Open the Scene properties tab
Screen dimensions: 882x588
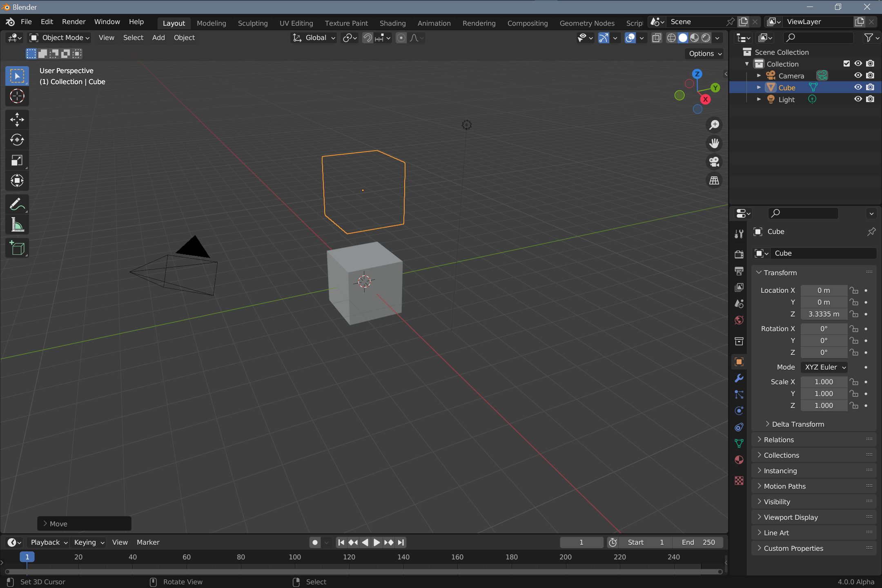[739, 303]
